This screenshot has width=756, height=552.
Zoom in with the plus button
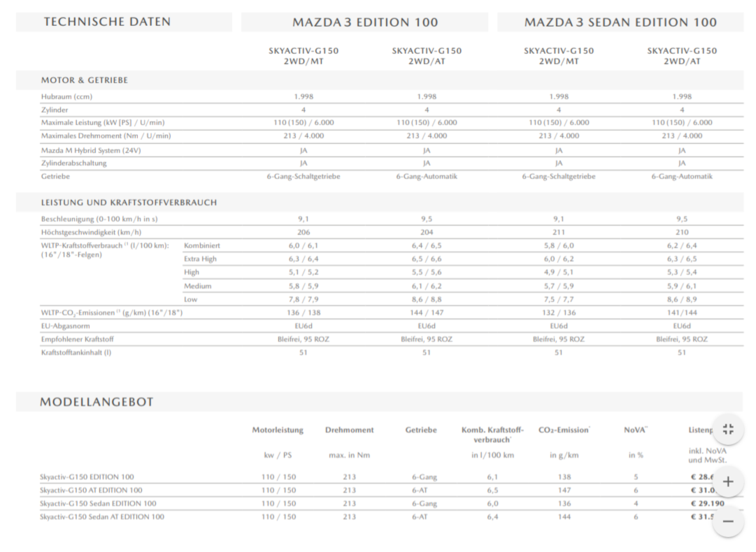[x=728, y=481]
